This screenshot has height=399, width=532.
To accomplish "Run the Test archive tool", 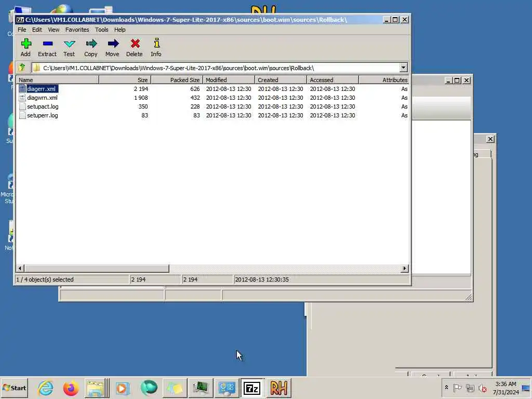I will [69, 44].
